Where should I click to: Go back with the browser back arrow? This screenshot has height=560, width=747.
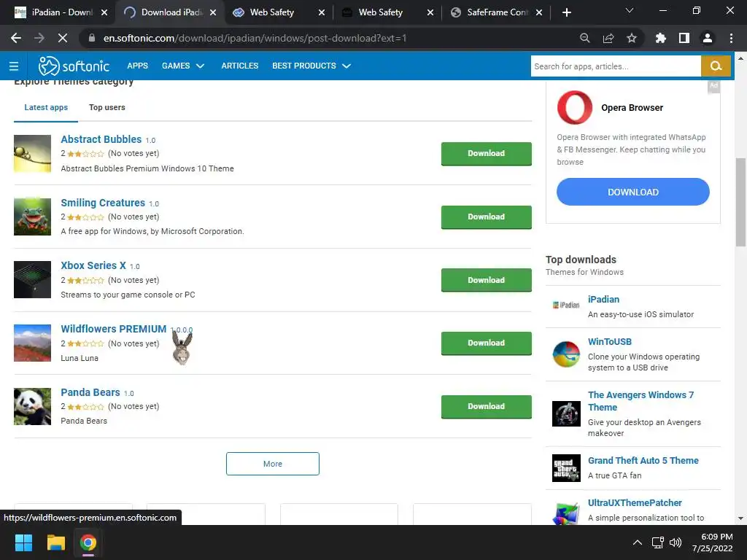click(16, 38)
